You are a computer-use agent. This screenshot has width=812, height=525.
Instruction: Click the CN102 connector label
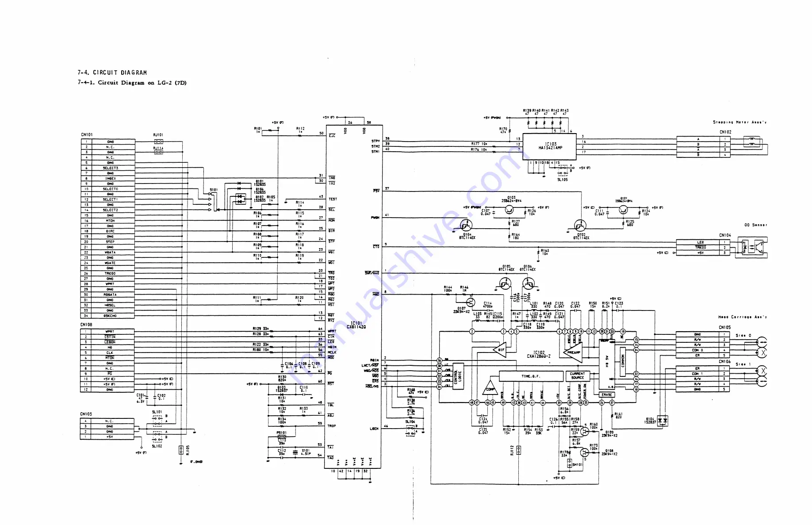(x=725, y=132)
